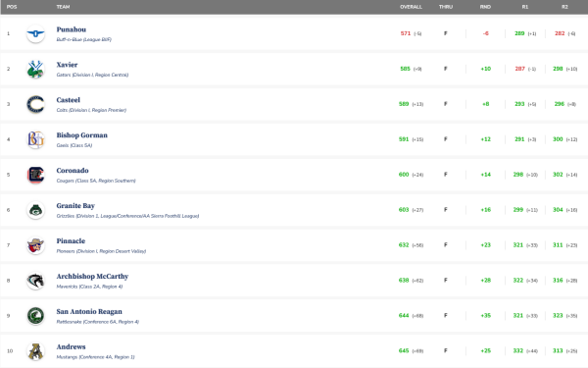Click the Archbishop McCarthy Mavericks logo
Image resolution: width=588 pixels, height=368 pixels.
35,281
